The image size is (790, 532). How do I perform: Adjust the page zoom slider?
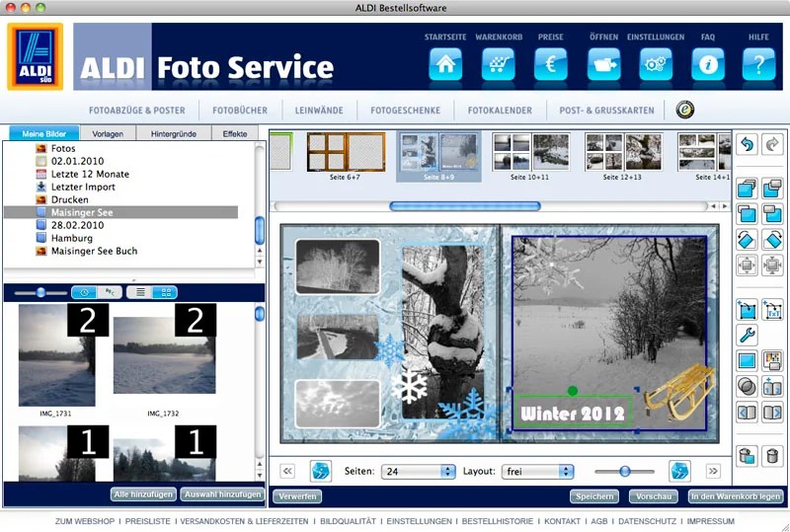point(625,472)
